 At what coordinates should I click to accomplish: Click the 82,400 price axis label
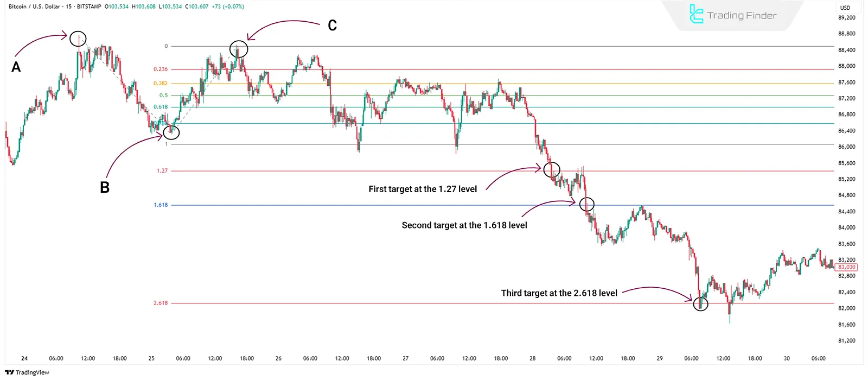click(x=847, y=292)
